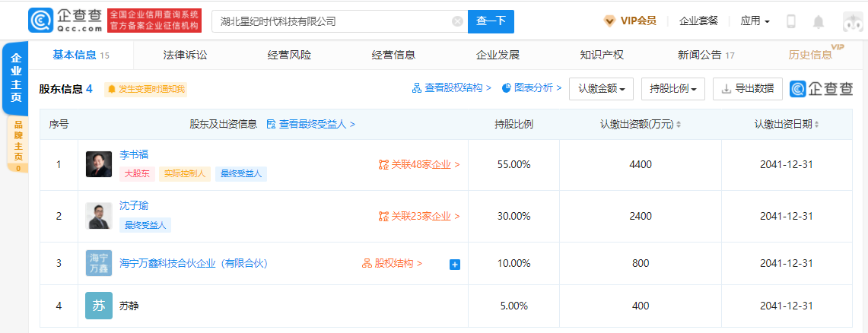This screenshot has height=333, width=868.
Task: Open 关联23家企业 link for 沈子瑜
Action: (x=420, y=216)
